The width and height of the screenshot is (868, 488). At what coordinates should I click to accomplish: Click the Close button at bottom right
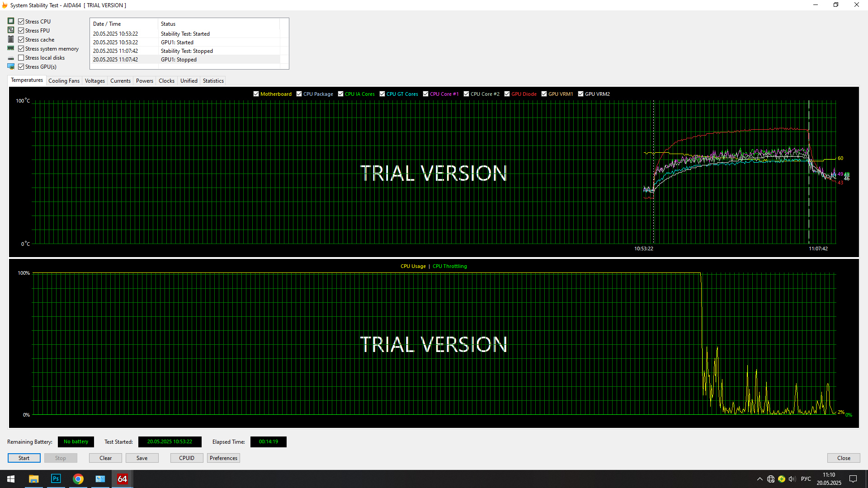[844, 458]
